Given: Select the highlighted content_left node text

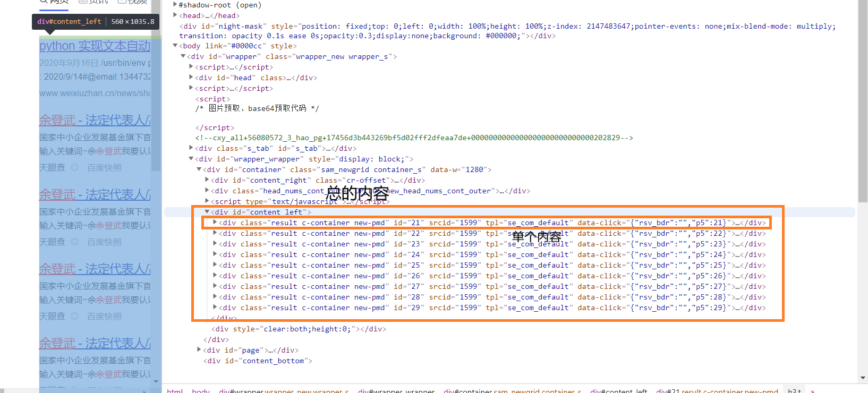Looking at the screenshot, I should click(x=261, y=212).
